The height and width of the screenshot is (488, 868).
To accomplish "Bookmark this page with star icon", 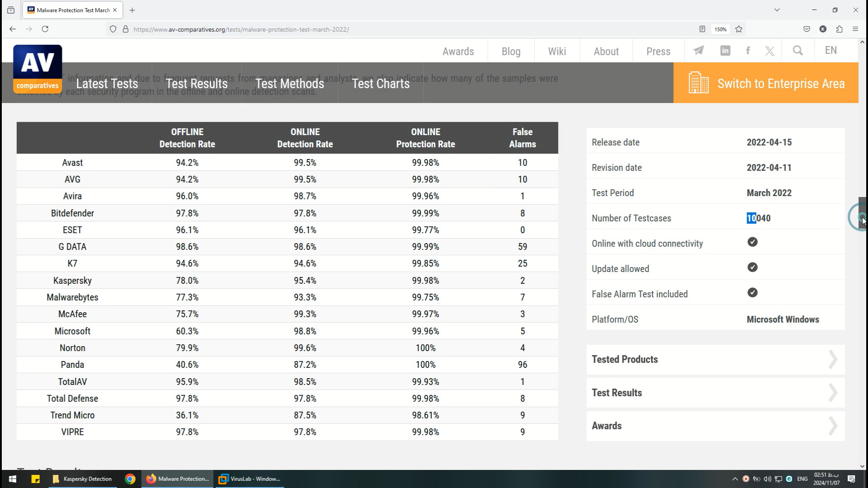I will coord(739,29).
